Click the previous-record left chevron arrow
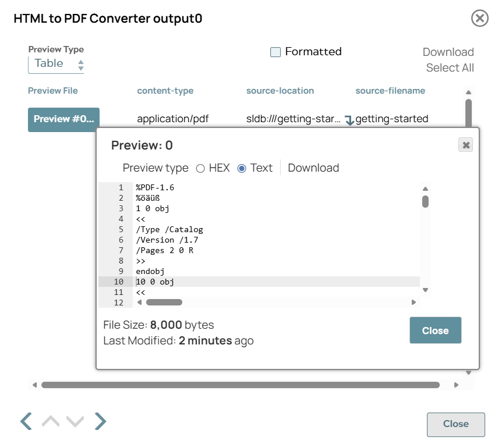The image size is (502, 448). click(25, 421)
